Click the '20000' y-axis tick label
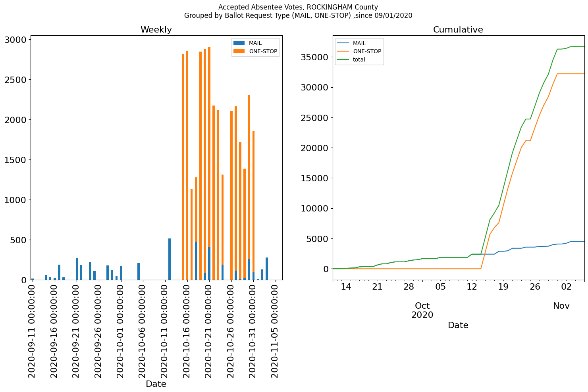Screen dimensions: 588x392 [315, 148]
